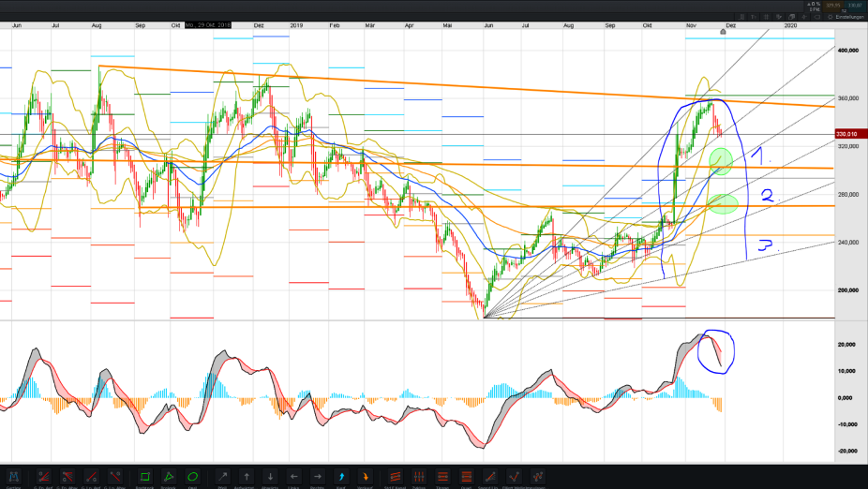Screen dimensions: 868x489
Task: Select the green Dreieck triangle tool
Action: pyautogui.click(x=169, y=476)
